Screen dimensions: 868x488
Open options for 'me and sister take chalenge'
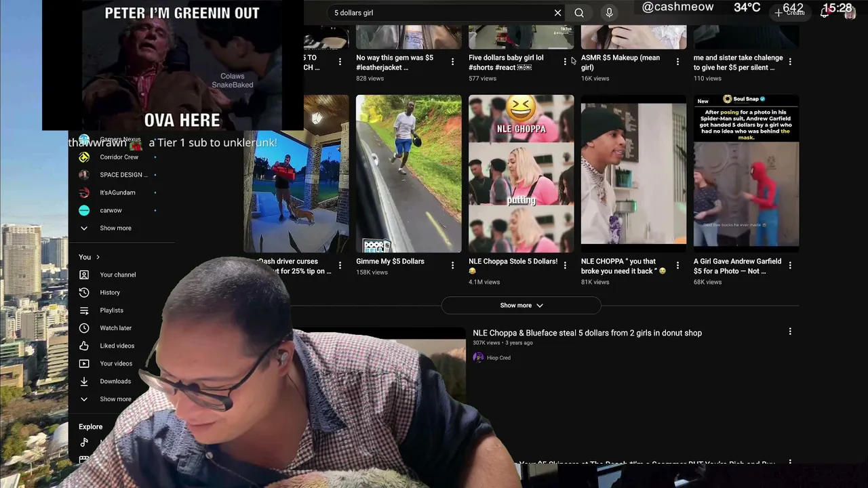[x=790, y=62]
